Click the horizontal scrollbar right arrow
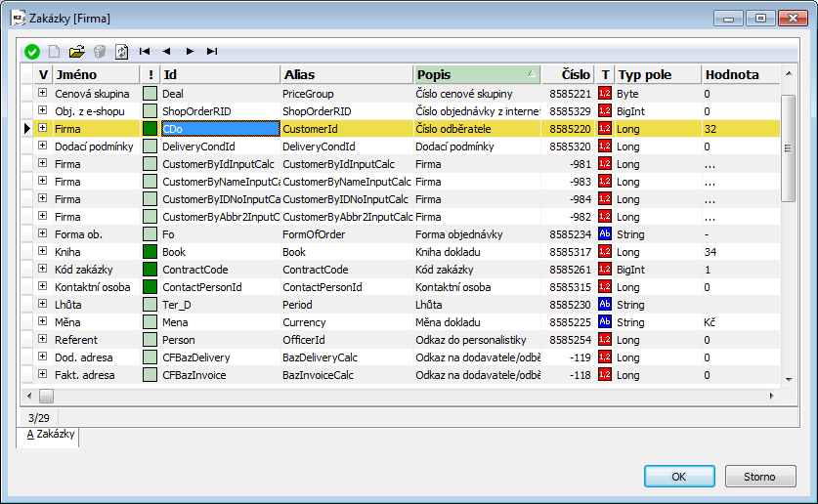 pyautogui.click(x=771, y=397)
